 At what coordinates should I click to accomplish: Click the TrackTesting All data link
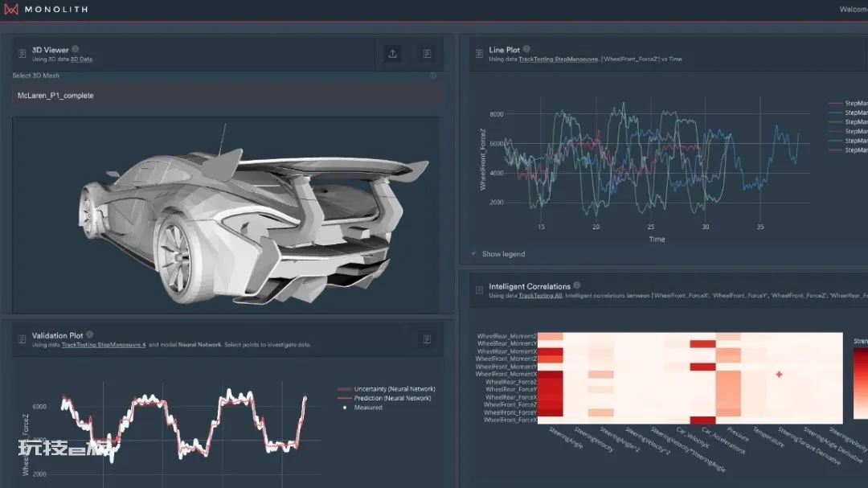pos(540,296)
